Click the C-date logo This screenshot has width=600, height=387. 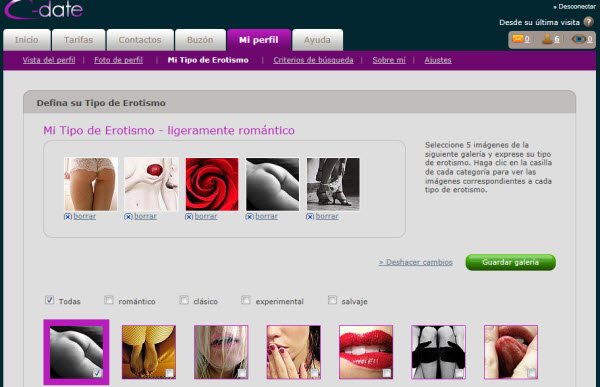(43, 10)
